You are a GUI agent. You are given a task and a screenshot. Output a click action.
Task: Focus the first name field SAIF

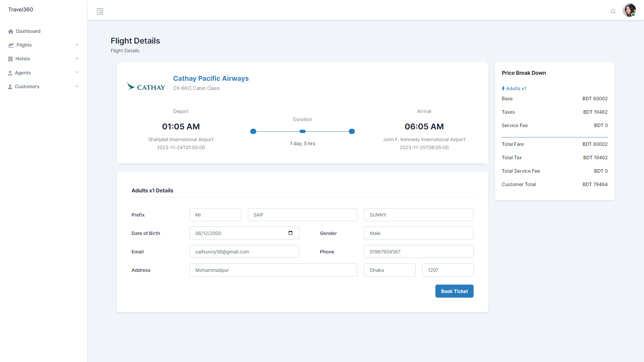click(x=303, y=215)
